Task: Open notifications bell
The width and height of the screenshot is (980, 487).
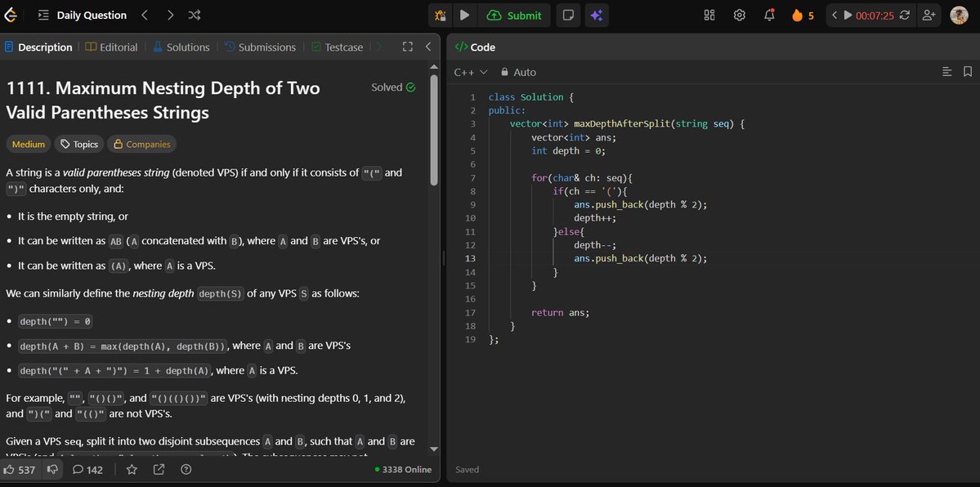Action: tap(769, 15)
